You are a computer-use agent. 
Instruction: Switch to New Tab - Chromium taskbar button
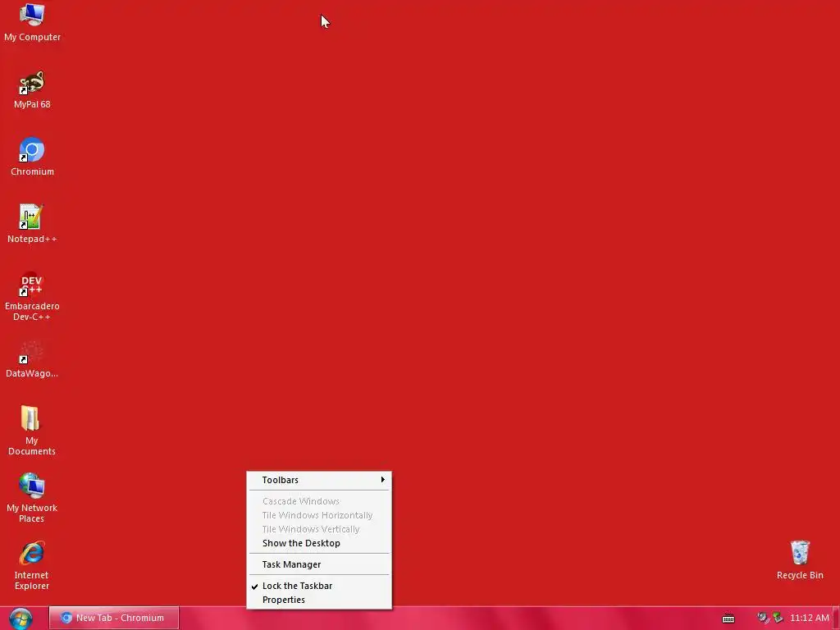click(113, 619)
